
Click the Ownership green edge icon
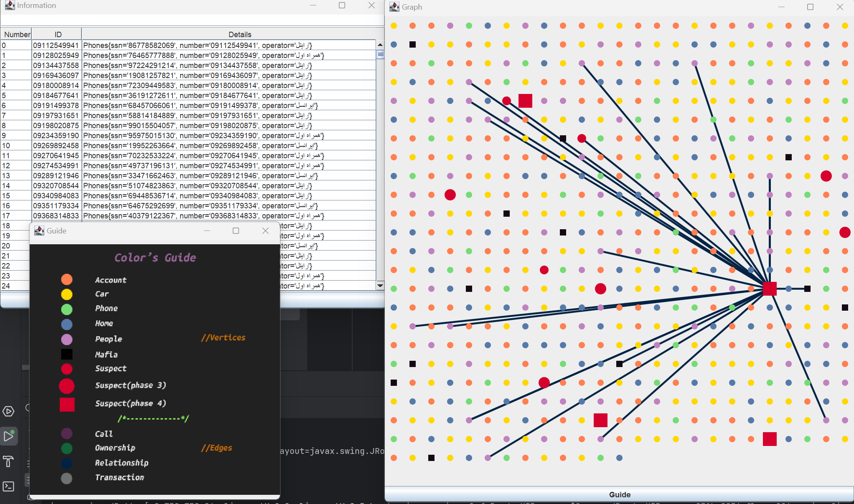[66, 448]
